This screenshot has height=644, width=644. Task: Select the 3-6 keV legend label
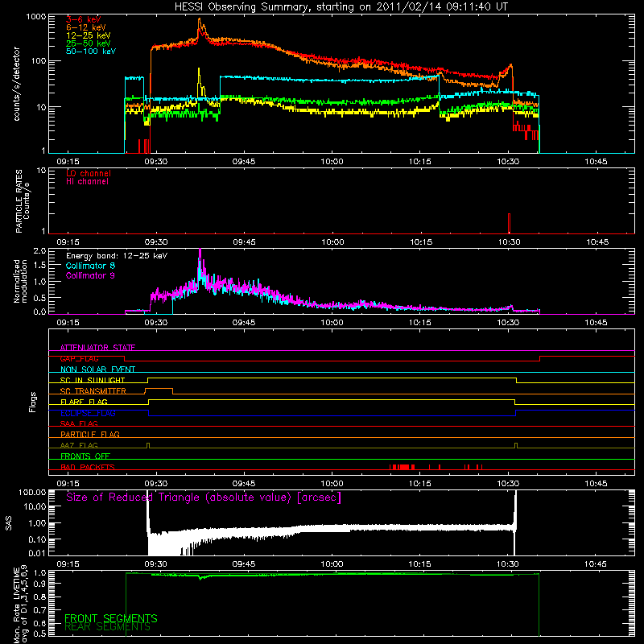84,19
